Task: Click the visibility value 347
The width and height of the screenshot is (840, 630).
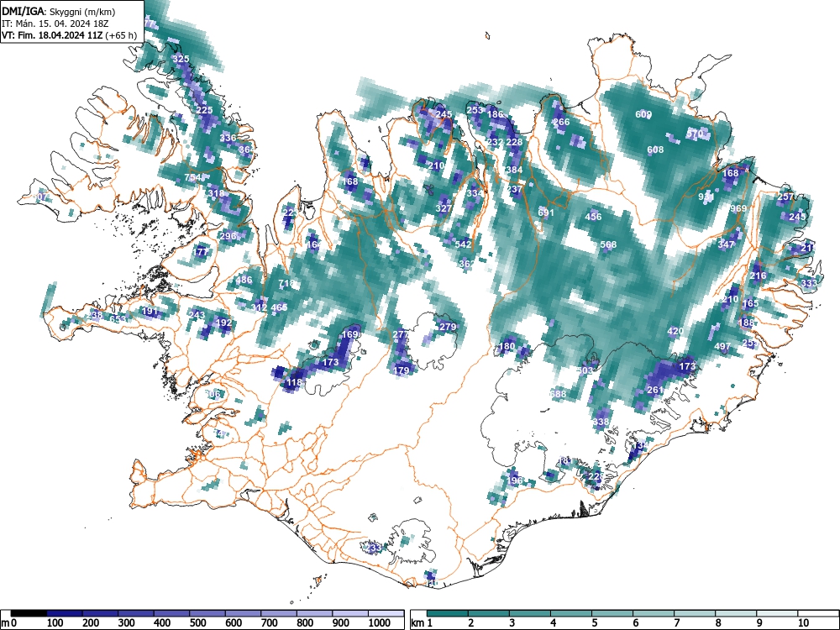Action: click(726, 244)
